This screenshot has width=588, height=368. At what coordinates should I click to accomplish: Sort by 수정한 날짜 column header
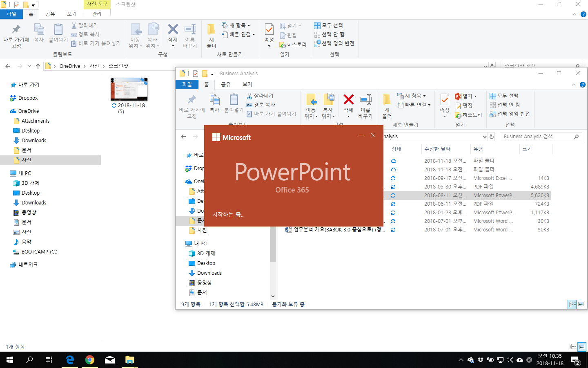(x=445, y=149)
